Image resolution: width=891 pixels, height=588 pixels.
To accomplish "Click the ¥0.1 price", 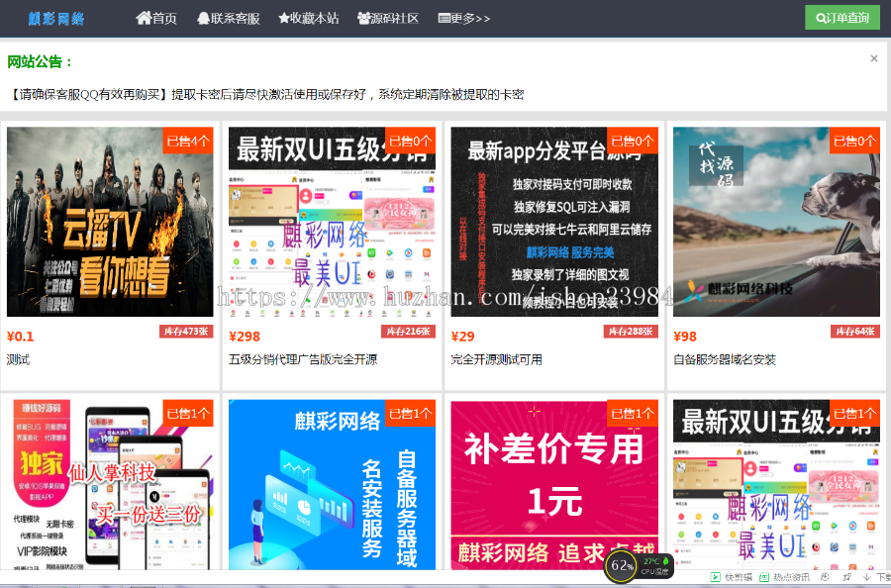I will tap(21, 337).
